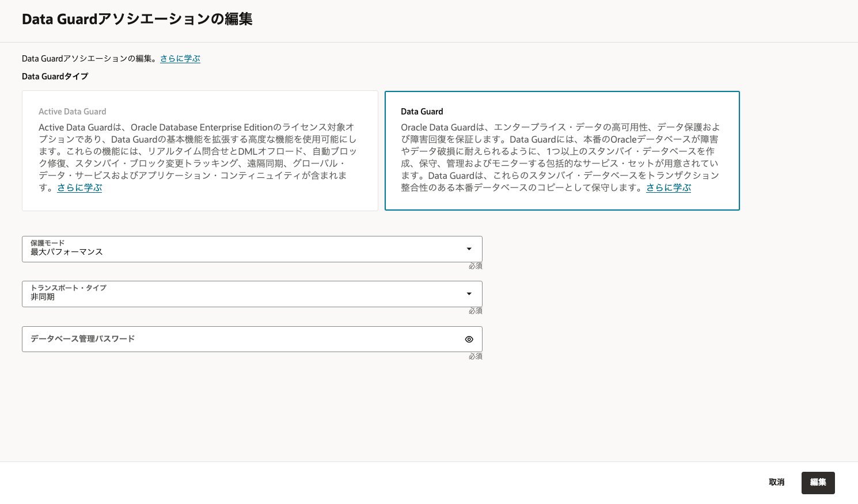Click the 最大パフォーマンス selected value
The height and width of the screenshot is (504, 858).
[67, 252]
